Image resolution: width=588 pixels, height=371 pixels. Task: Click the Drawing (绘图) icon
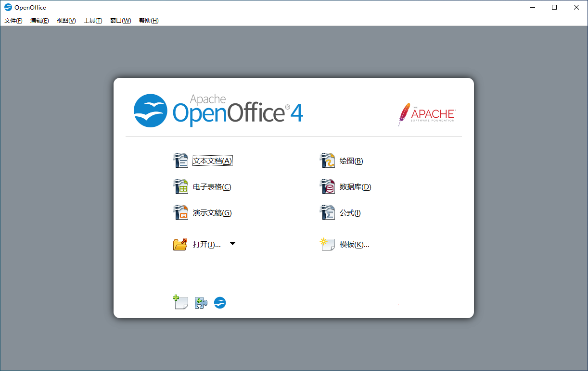[x=327, y=161]
